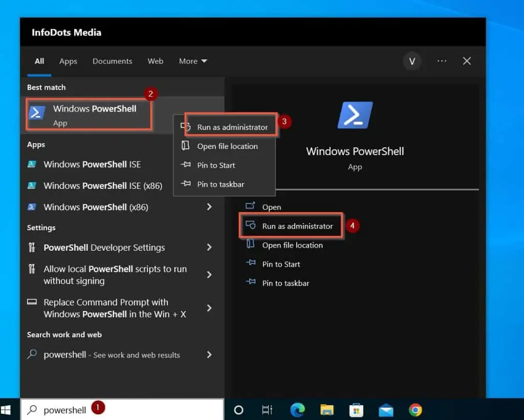Switch to the Apps search tab

(x=68, y=61)
